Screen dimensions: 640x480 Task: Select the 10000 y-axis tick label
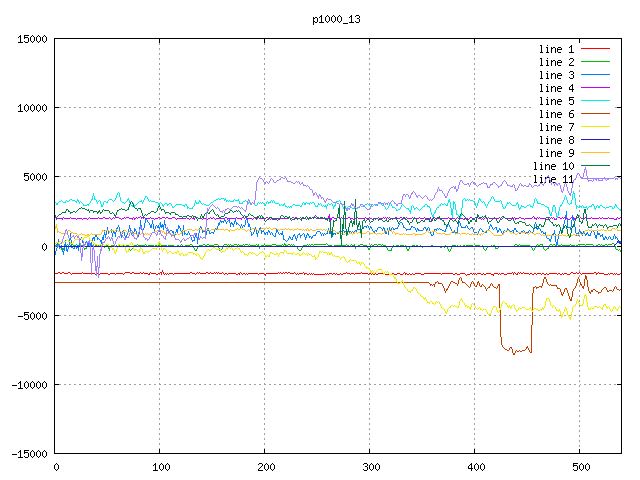click(30, 108)
